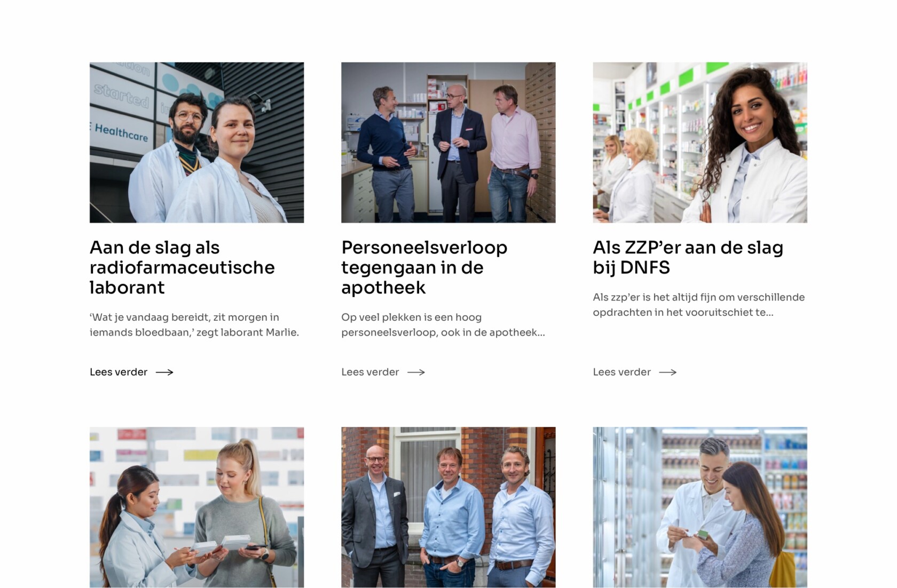The width and height of the screenshot is (897, 588).
Task: Click excerpt about zzp'er opdrachten in vooruitschiet
Action: click(x=699, y=305)
